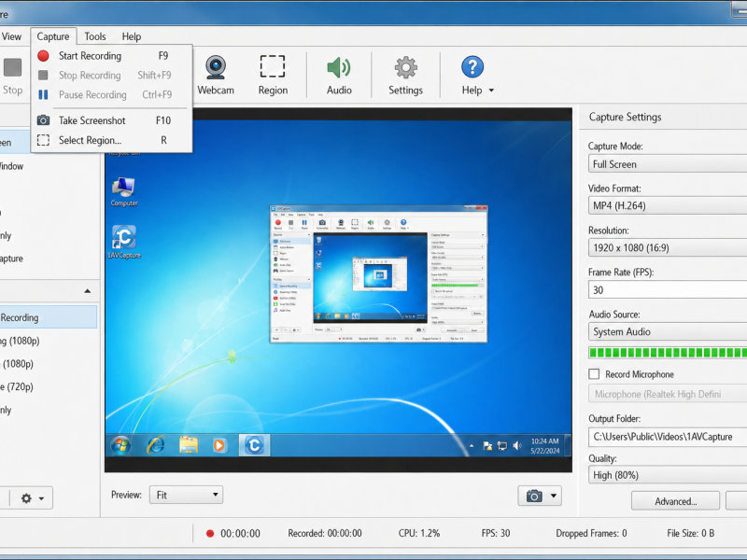
Task: Expand the Help toolbar dropdown arrow
Action: tap(491, 91)
